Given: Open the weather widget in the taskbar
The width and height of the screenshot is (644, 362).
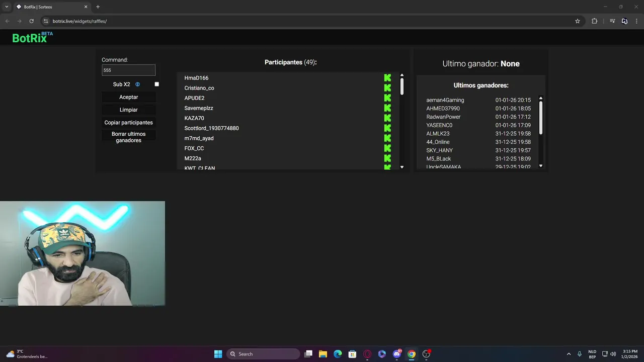Looking at the screenshot, I should pos(27,354).
